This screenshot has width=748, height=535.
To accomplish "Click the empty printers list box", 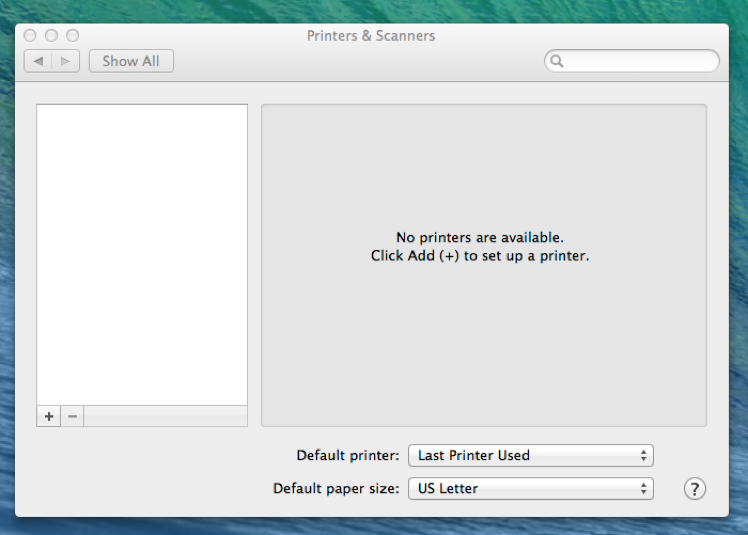I will click(x=142, y=255).
